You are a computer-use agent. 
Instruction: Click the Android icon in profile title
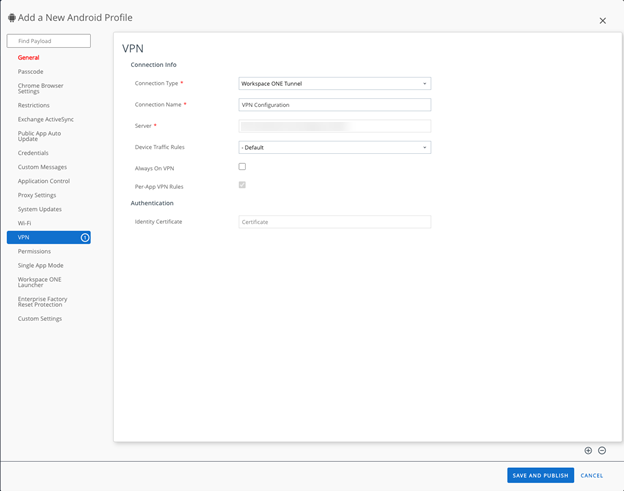tap(12, 18)
